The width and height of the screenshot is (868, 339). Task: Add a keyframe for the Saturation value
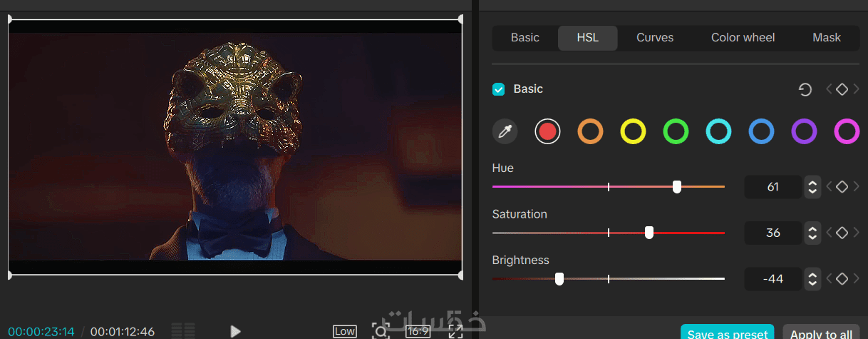coord(842,233)
